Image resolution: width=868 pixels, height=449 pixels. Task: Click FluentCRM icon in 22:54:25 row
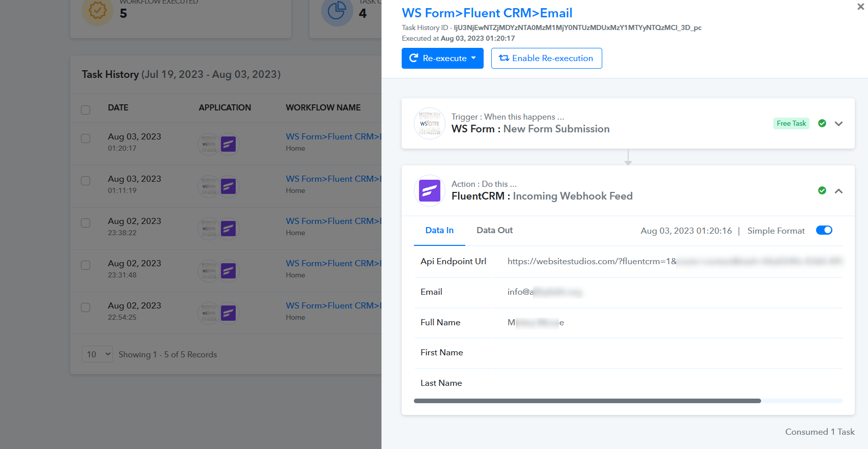coord(229,313)
